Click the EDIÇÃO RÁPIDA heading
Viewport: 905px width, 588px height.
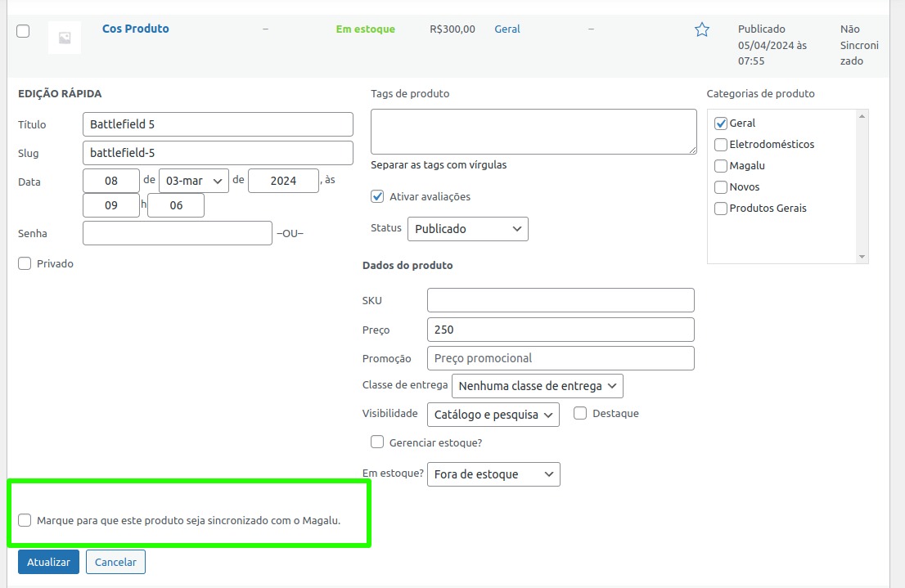pos(60,93)
